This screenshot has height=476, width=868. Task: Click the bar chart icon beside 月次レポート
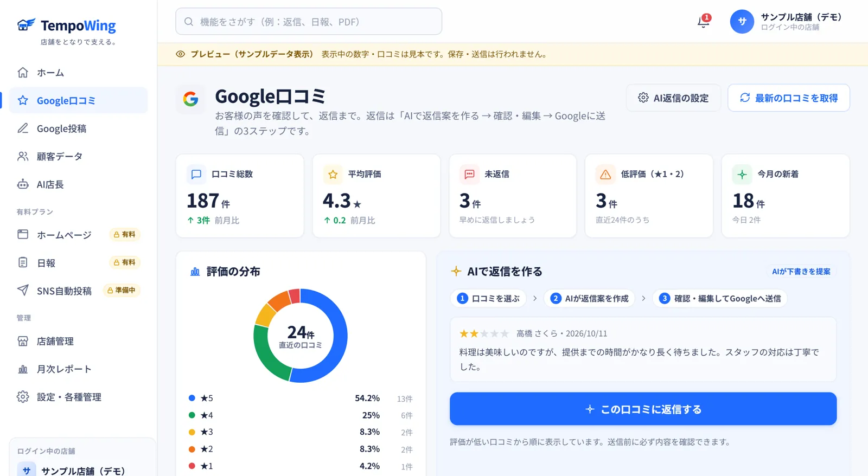(x=23, y=369)
